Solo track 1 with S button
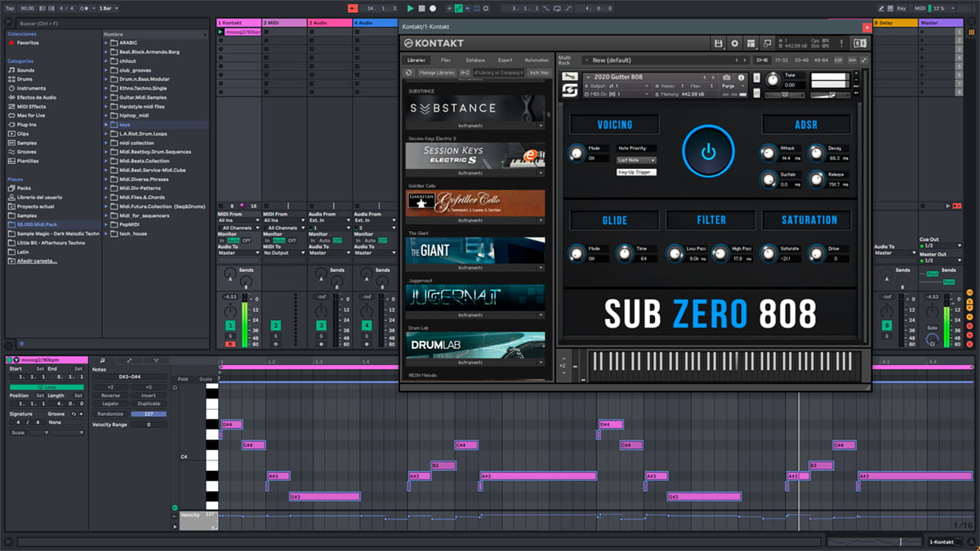 [230, 335]
